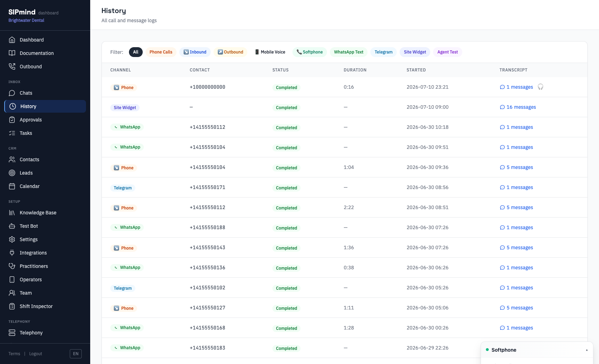Navigate to Telephony settings

pos(45,333)
